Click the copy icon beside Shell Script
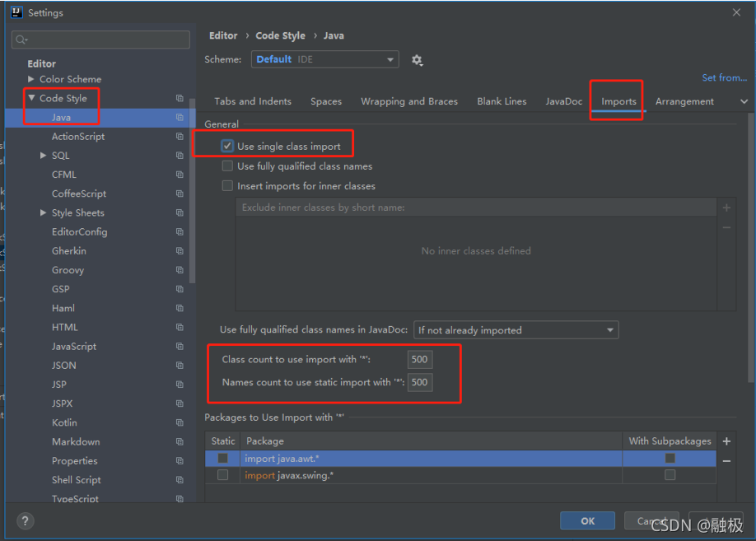Viewport: 756px width, 541px height. coord(180,480)
